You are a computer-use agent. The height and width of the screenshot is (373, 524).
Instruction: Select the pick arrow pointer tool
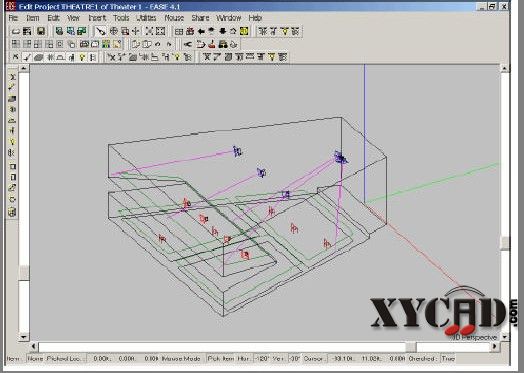click(x=101, y=31)
